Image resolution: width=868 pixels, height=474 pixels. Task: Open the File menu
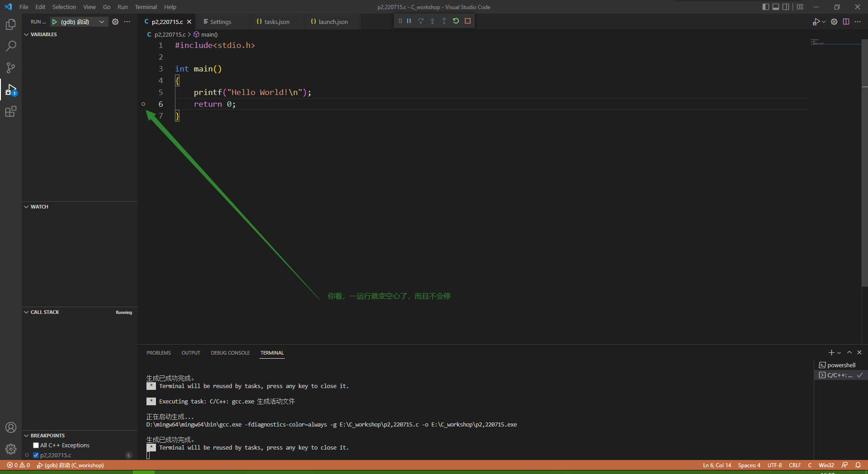click(24, 7)
